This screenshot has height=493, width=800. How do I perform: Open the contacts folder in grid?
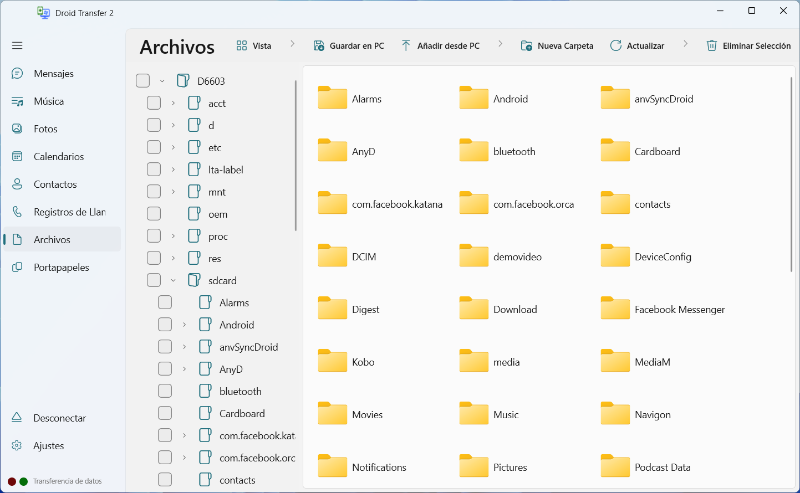pyautogui.click(x=635, y=204)
